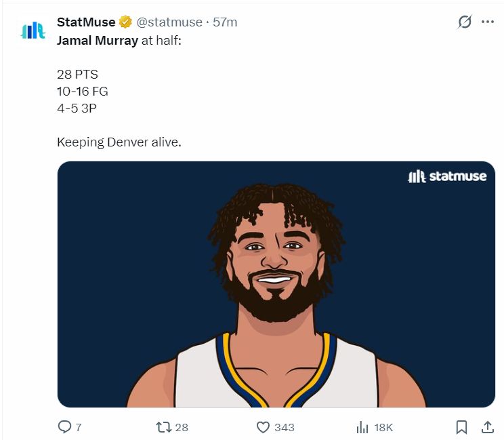Expand the More options ellipsis menu
This screenshot has width=504, height=440.
[488, 22]
